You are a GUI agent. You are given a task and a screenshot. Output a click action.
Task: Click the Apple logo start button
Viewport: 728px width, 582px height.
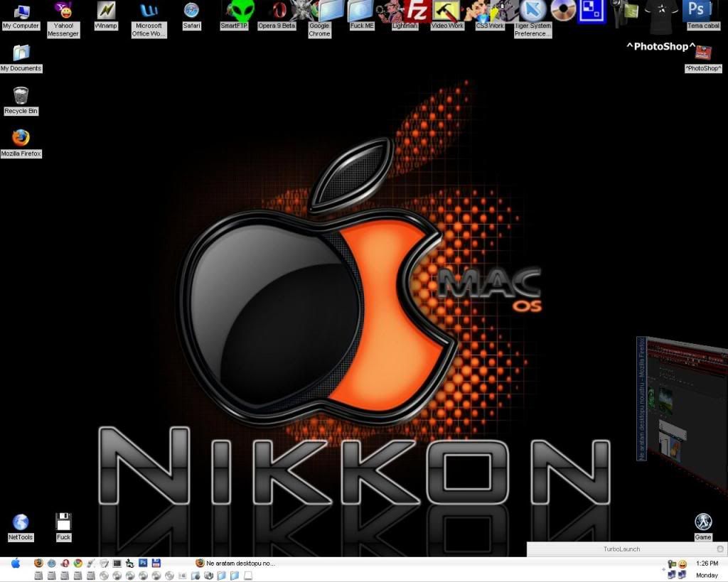click(16, 564)
